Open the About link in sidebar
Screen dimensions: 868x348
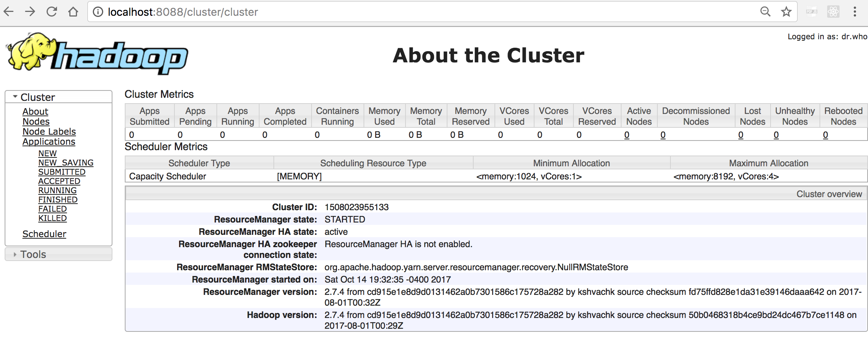click(x=35, y=112)
